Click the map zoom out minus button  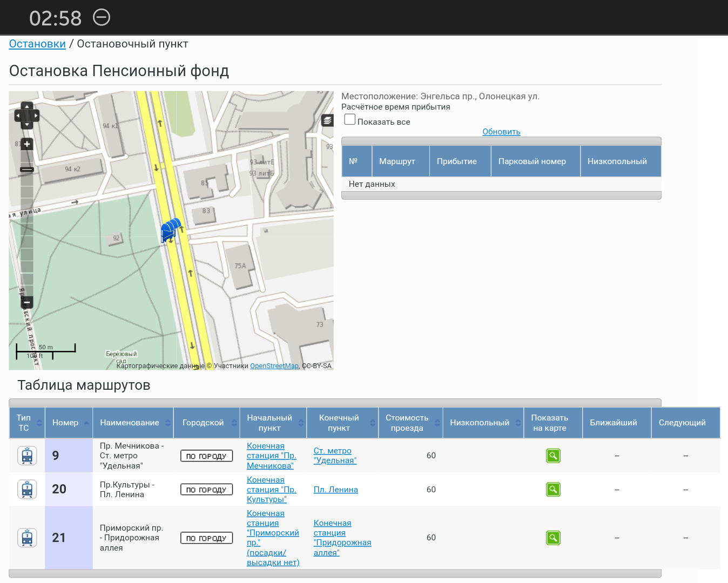[27, 302]
